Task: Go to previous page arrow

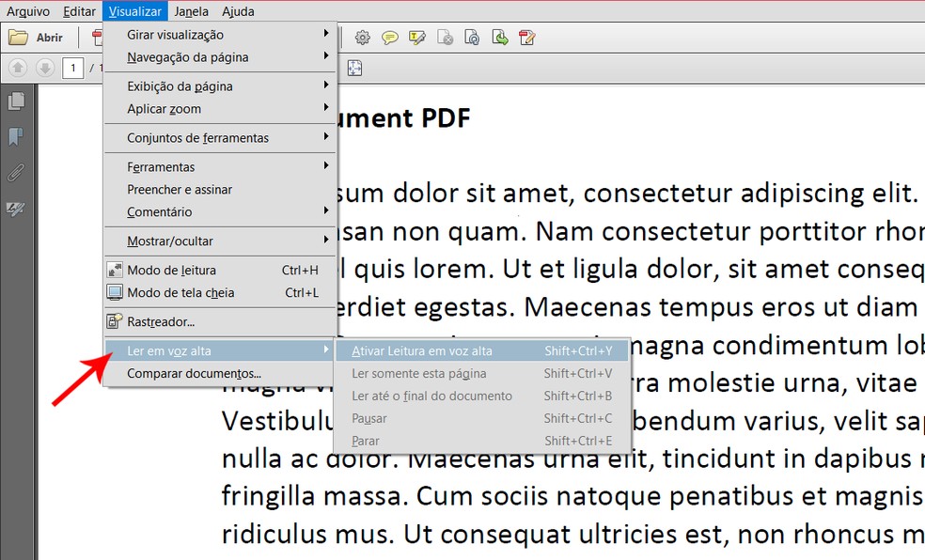Action: coord(18,68)
